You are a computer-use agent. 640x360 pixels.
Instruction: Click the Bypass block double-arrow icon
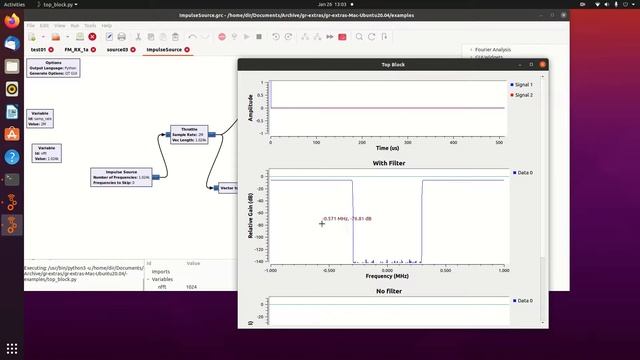tap(330, 37)
